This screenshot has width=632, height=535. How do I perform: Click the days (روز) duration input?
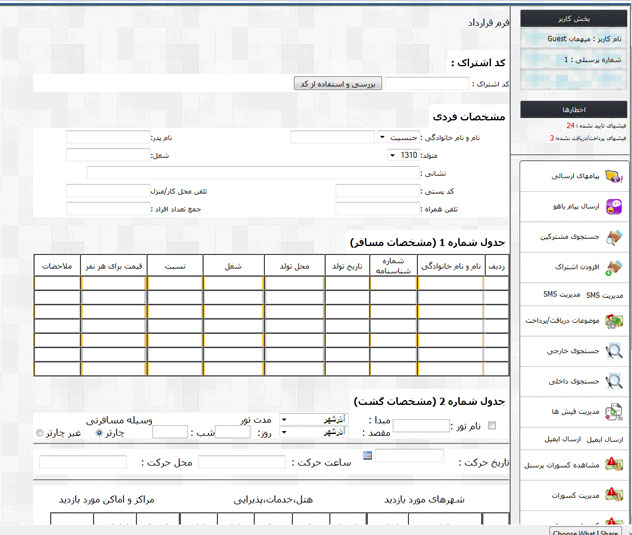pos(233,432)
